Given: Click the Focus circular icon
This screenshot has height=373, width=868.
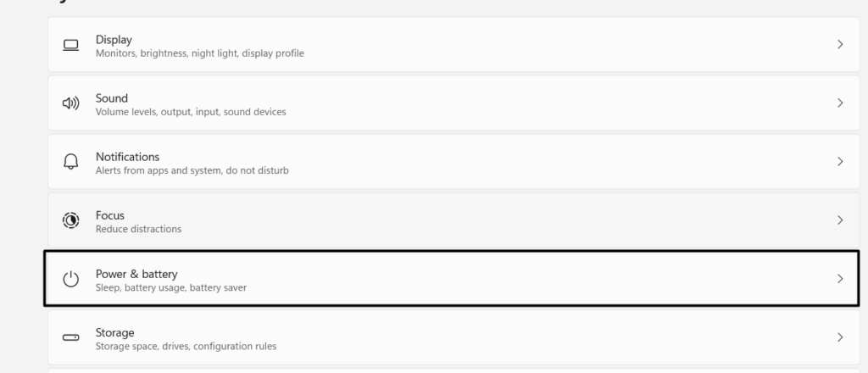Looking at the screenshot, I should pyautogui.click(x=71, y=220).
